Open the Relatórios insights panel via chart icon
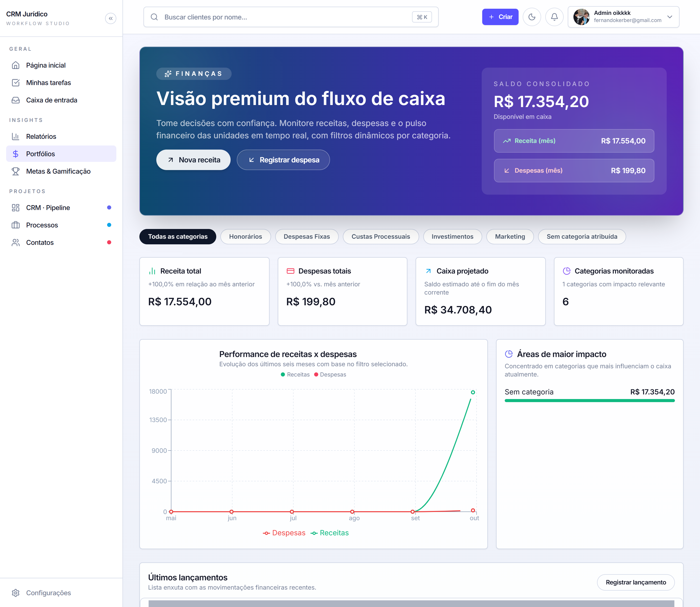Viewport: 700px width, 607px height. pyautogui.click(x=16, y=136)
